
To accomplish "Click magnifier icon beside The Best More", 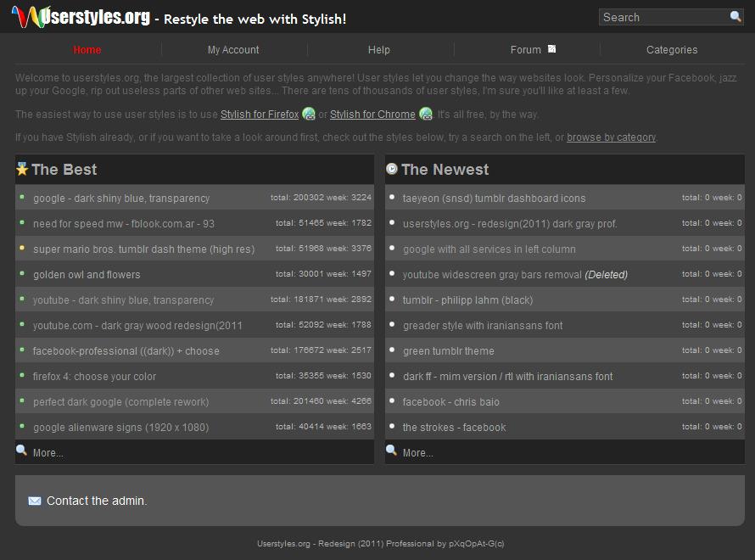I will click(21, 451).
